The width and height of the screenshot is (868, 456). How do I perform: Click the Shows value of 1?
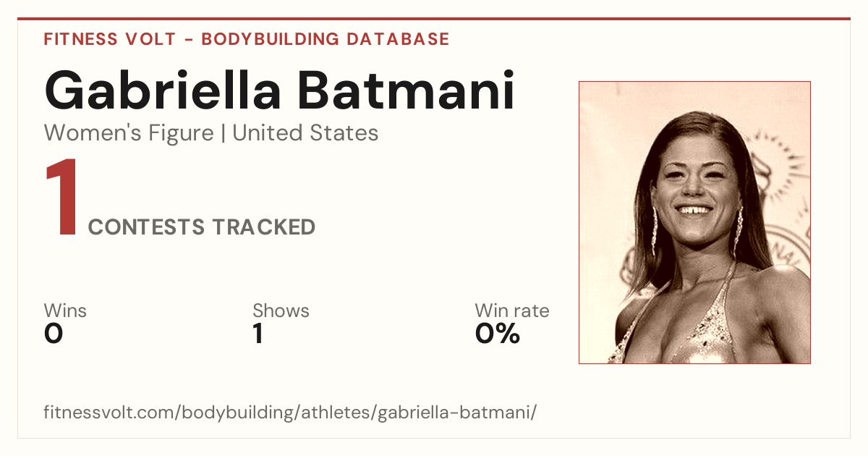(258, 334)
